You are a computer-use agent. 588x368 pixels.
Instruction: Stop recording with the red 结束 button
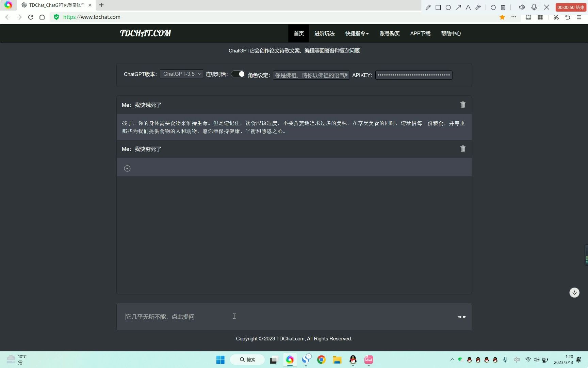click(571, 7)
